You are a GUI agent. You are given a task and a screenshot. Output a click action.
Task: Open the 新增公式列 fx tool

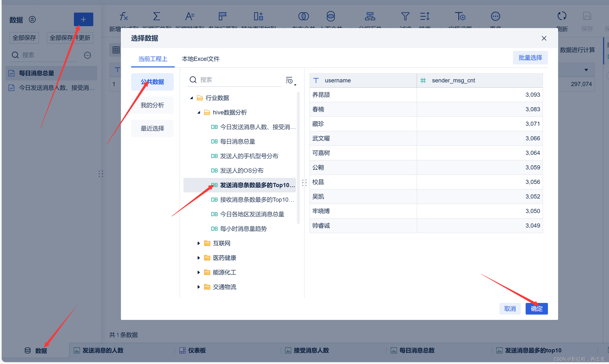click(123, 16)
